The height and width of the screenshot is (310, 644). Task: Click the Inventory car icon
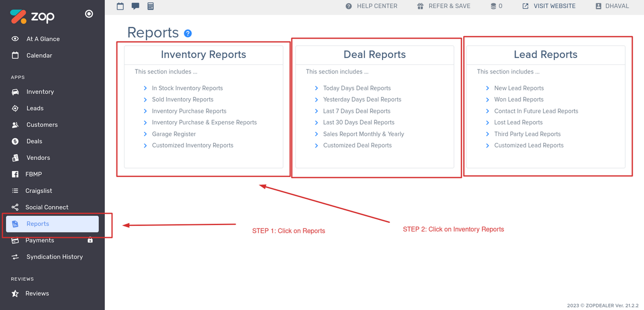click(x=15, y=92)
